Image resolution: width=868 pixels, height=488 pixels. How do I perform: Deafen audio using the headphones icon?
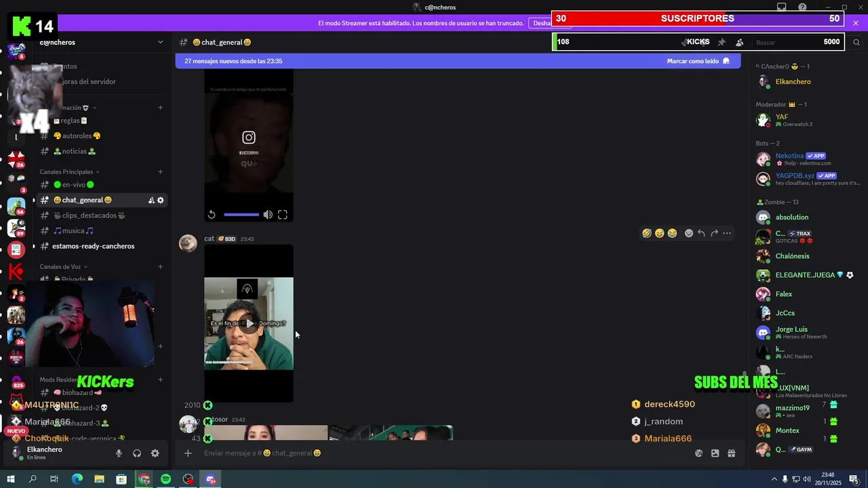click(137, 453)
